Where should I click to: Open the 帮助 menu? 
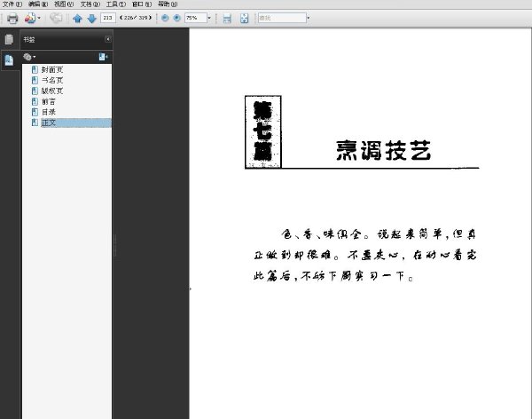(168, 4)
